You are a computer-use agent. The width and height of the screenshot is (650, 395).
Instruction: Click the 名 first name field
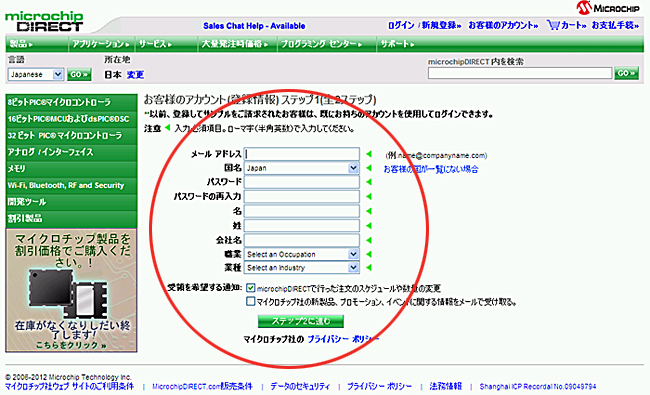[x=302, y=211]
